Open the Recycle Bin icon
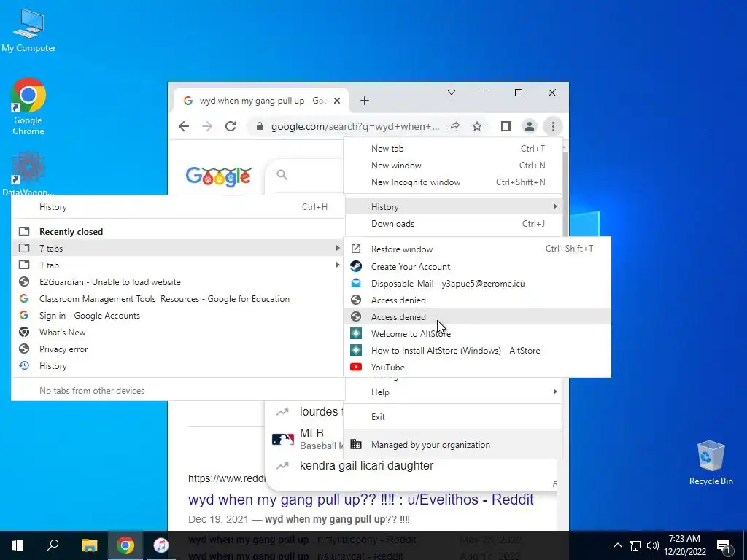This screenshot has height=560, width=747. (711, 463)
